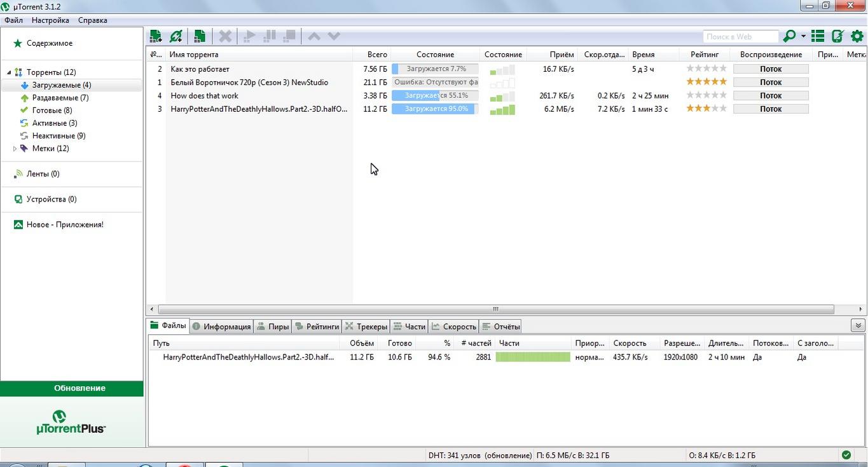The width and height of the screenshot is (868, 467).
Task: Click the green check network status icon
Action: [846, 455]
